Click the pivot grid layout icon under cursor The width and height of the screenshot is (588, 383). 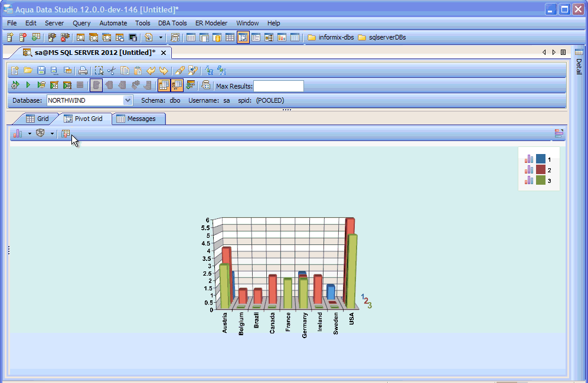point(66,133)
